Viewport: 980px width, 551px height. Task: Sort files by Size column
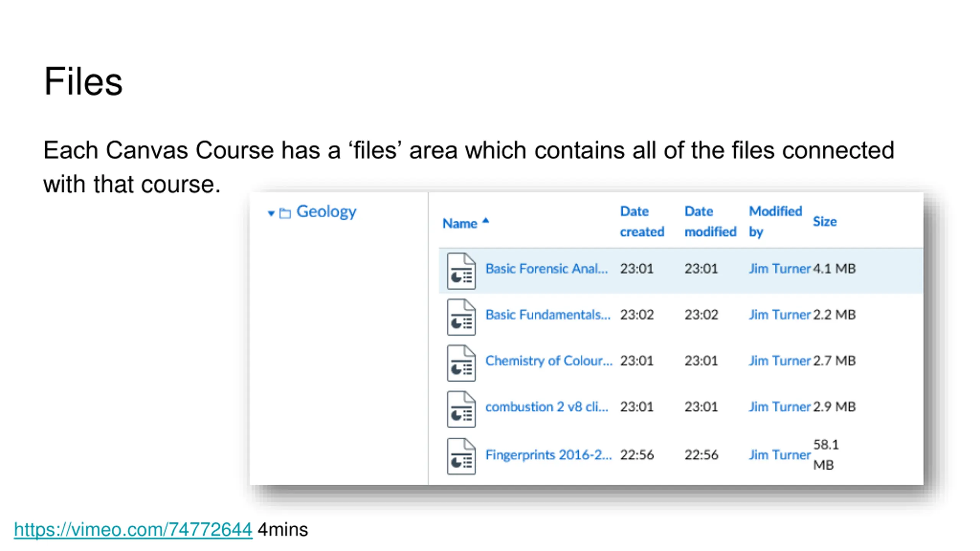point(825,221)
